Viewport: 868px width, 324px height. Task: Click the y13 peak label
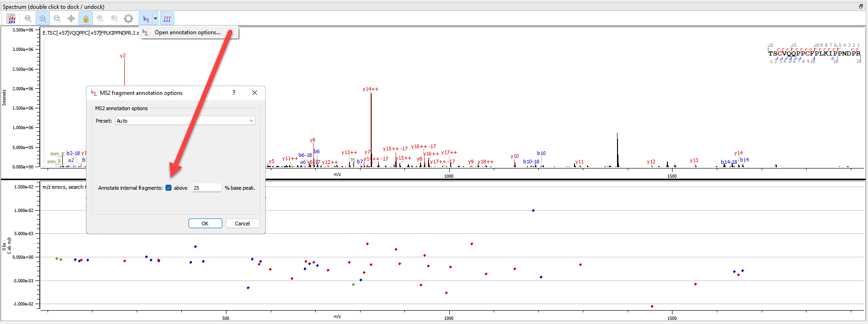point(694,160)
